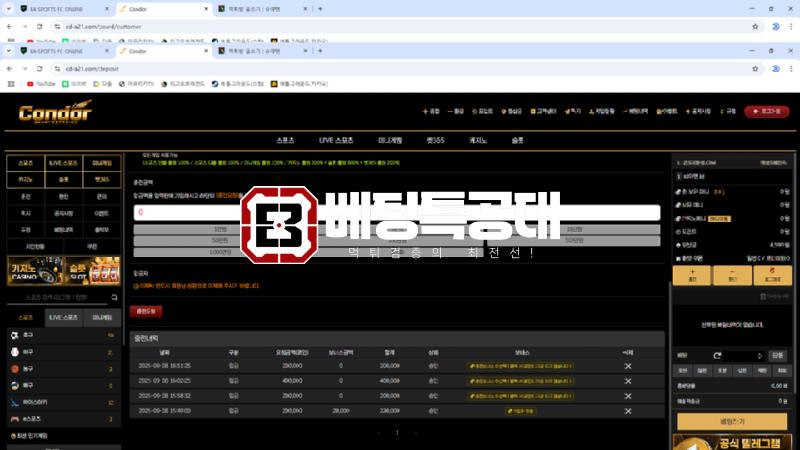
Task: Click 충전 in the left sidebar grid
Action: [26, 196]
